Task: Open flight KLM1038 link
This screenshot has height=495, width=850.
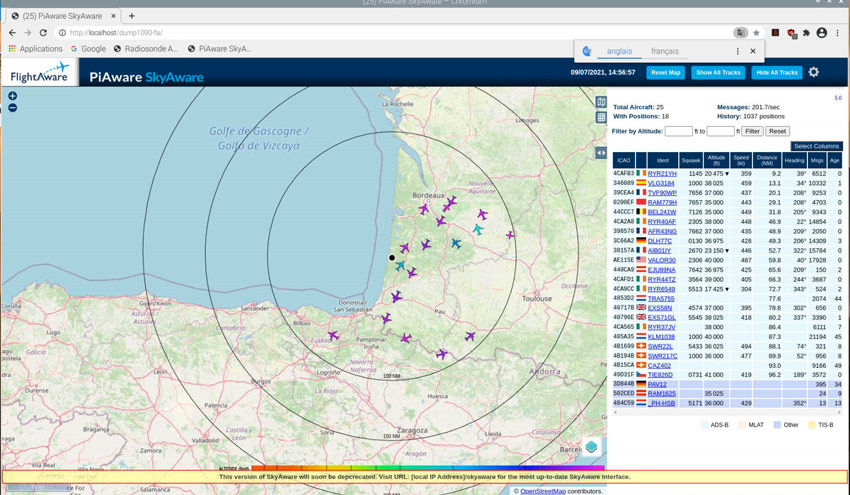Action: pyautogui.click(x=661, y=337)
